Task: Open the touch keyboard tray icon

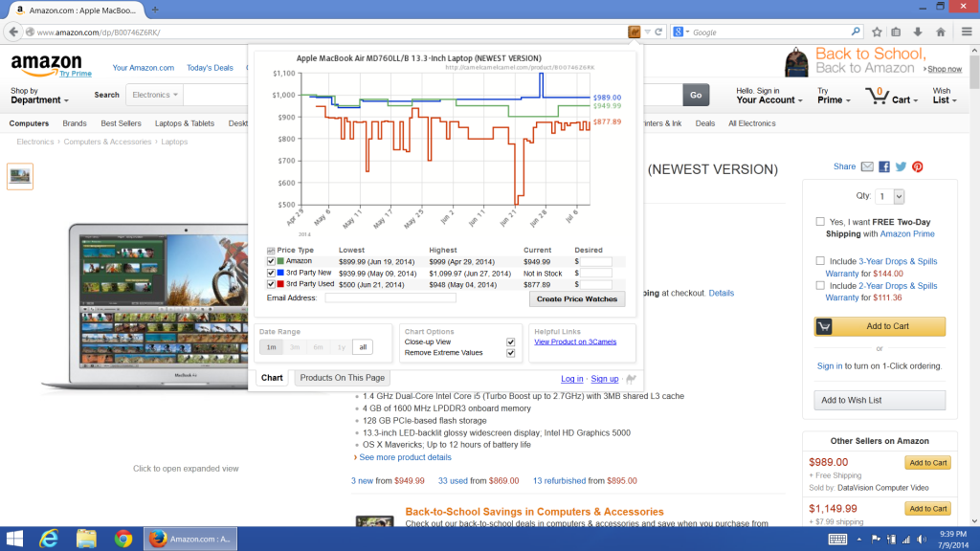Action: coord(837,540)
